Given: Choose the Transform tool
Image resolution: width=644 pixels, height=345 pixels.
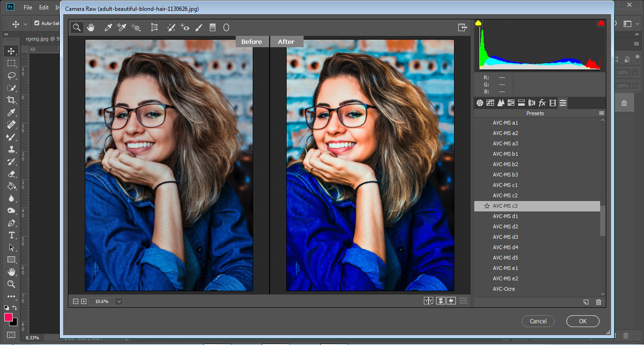Looking at the screenshot, I should click(154, 28).
